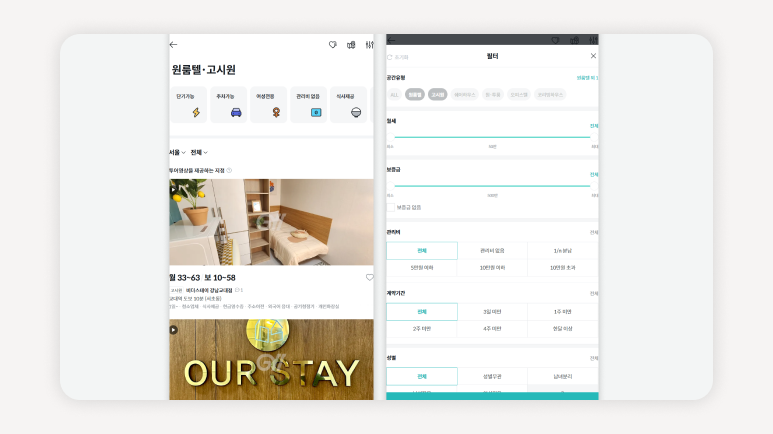The image size is (773, 434).
Task: Select 10만원 초과 관리비 option
Action: [x=562, y=268]
